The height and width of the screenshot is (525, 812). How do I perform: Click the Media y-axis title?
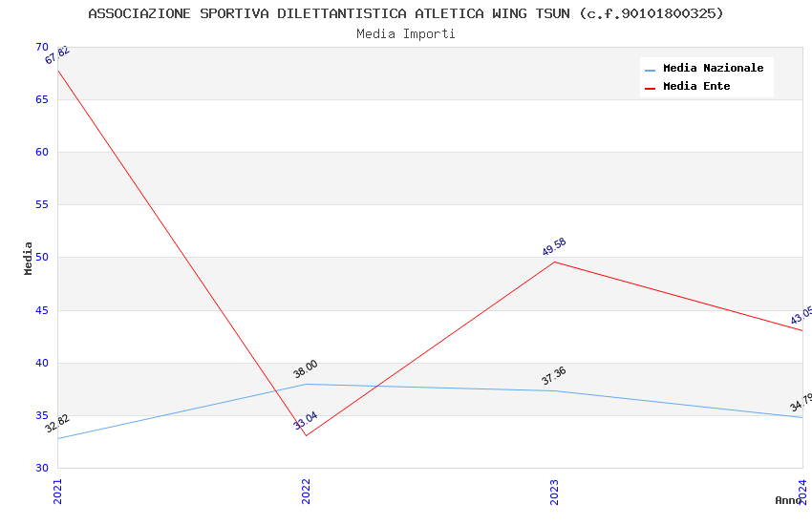click(x=29, y=258)
